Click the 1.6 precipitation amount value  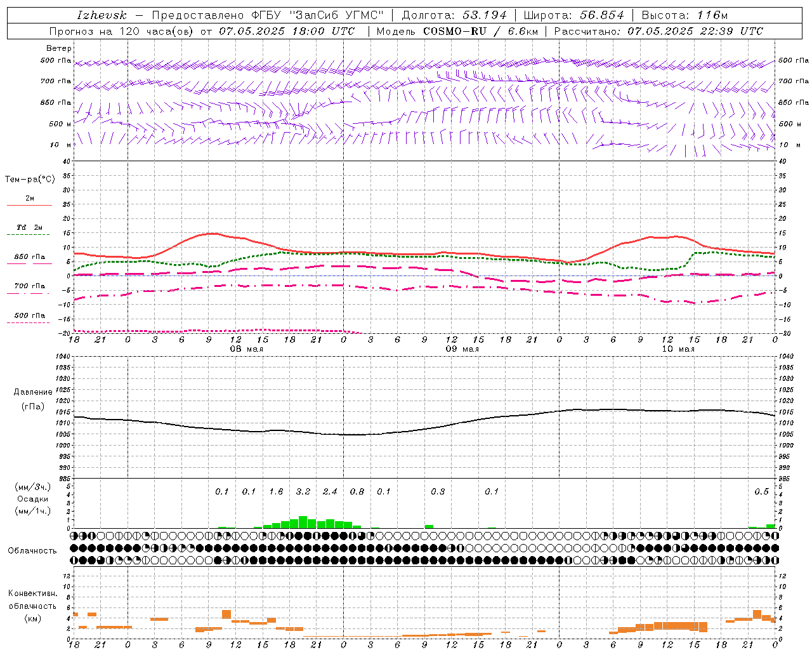[276, 491]
